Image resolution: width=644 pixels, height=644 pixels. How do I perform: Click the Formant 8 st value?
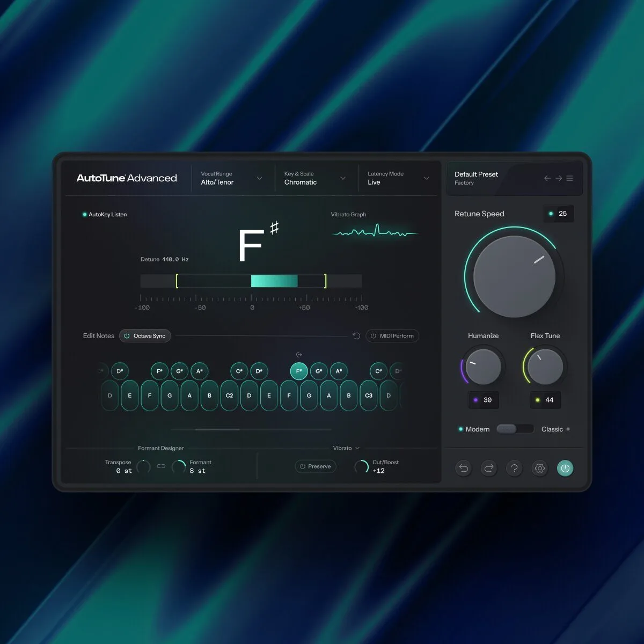197,471
